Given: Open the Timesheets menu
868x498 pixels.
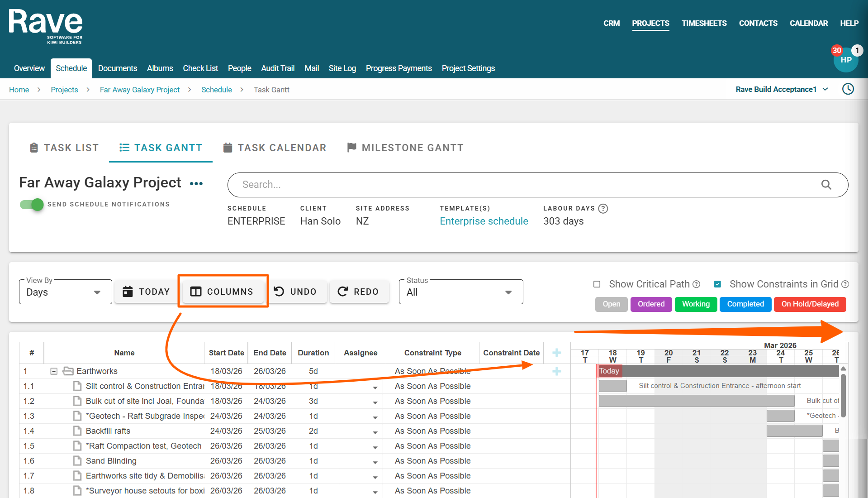Looking at the screenshot, I should click(x=704, y=23).
